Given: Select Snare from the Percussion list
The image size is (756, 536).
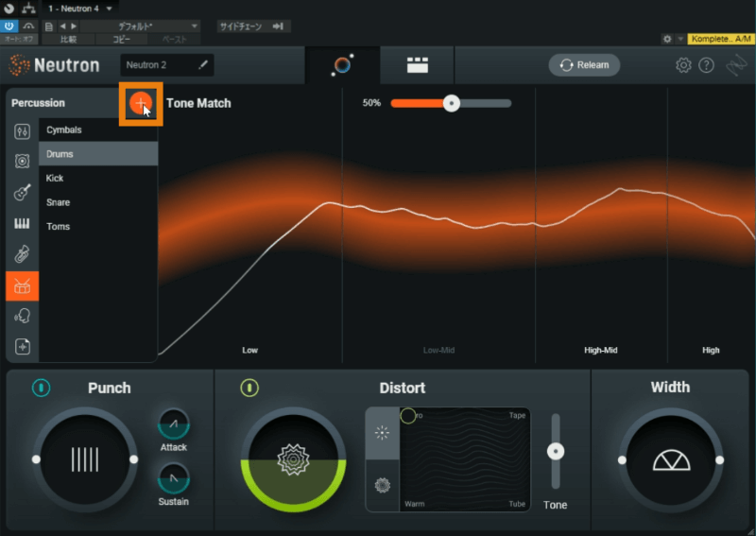Looking at the screenshot, I should 98,202.
